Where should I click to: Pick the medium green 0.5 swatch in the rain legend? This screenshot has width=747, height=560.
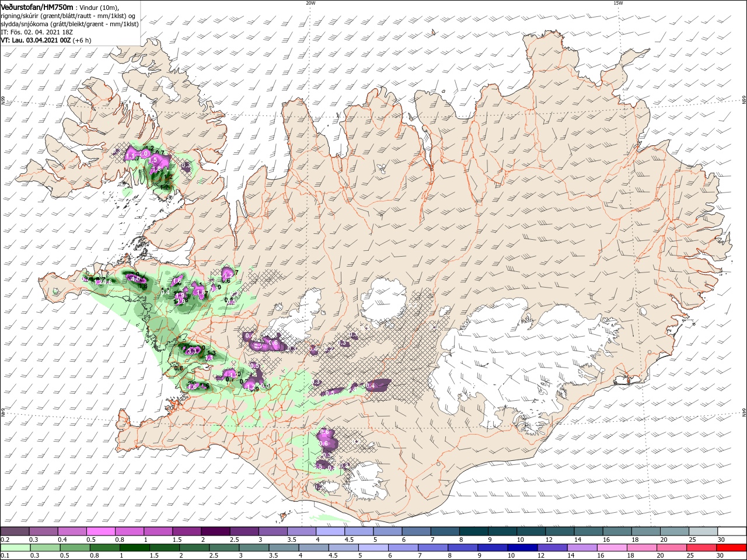point(75,548)
